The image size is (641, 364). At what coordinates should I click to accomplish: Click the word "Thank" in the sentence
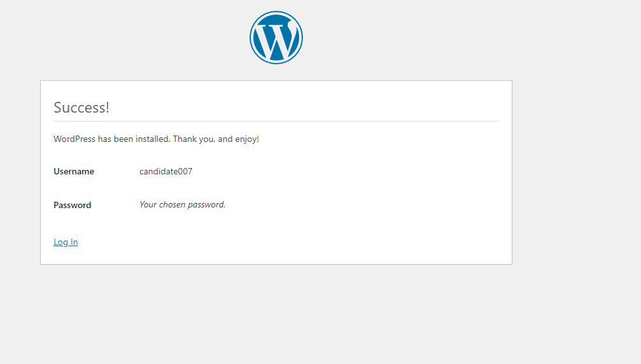tap(185, 139)
